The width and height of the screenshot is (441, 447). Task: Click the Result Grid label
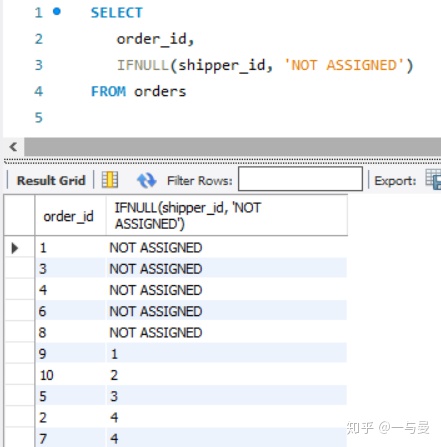click(51, 180)
